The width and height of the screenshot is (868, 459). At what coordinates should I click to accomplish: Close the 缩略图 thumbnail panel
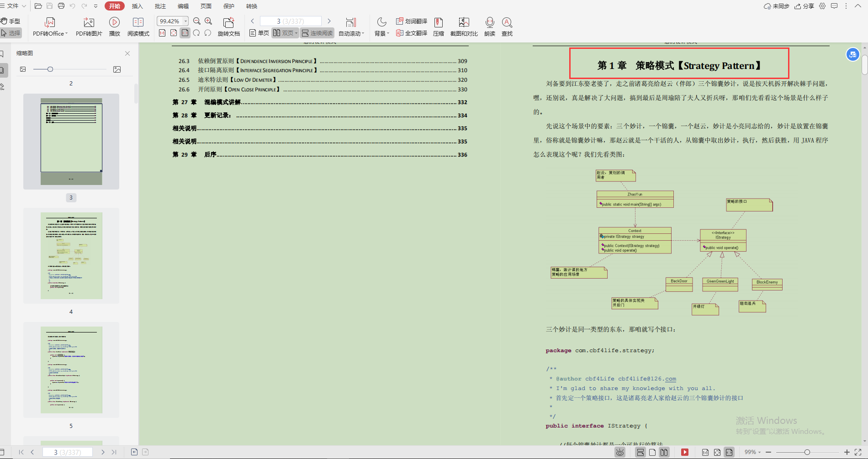tap(127, 53)
